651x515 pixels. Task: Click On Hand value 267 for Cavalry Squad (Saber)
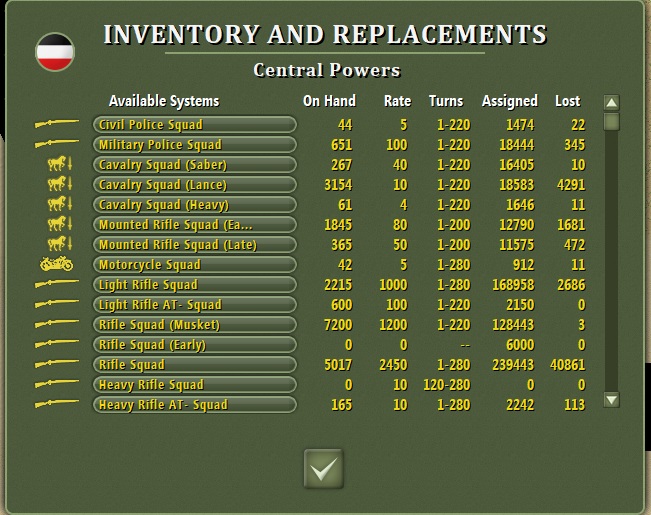point(341,164)
